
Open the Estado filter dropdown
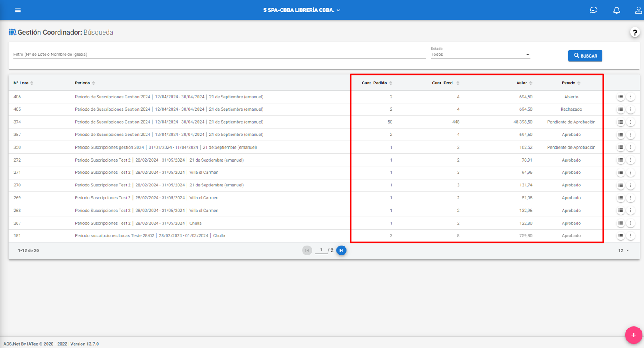coord(480,55)
